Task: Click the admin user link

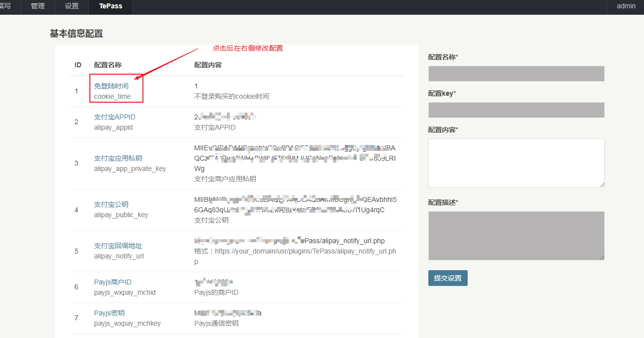Action: tap(626, 6)
